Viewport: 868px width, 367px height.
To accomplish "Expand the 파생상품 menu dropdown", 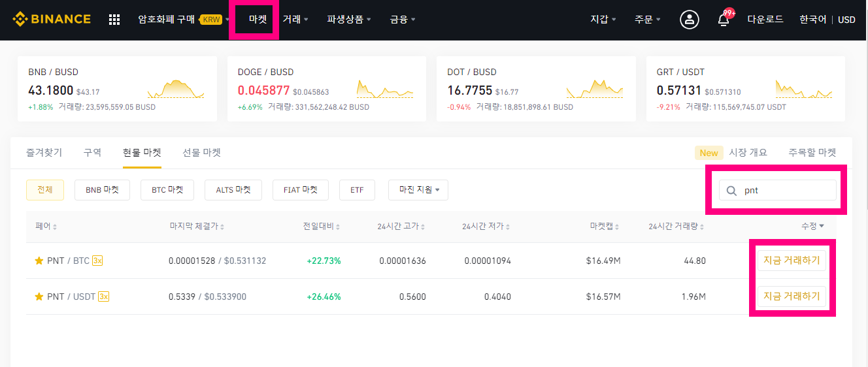I will pos(349,20).
